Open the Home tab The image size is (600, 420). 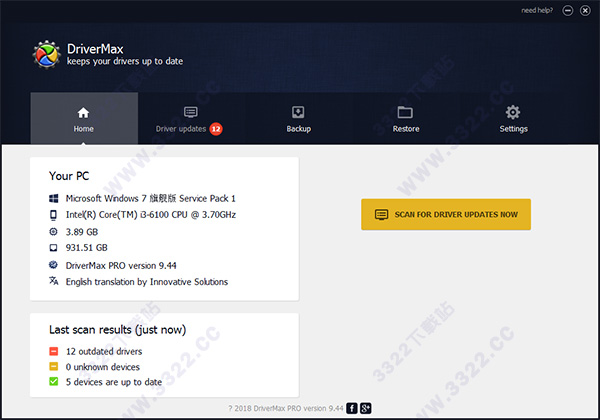click(84, 118)
